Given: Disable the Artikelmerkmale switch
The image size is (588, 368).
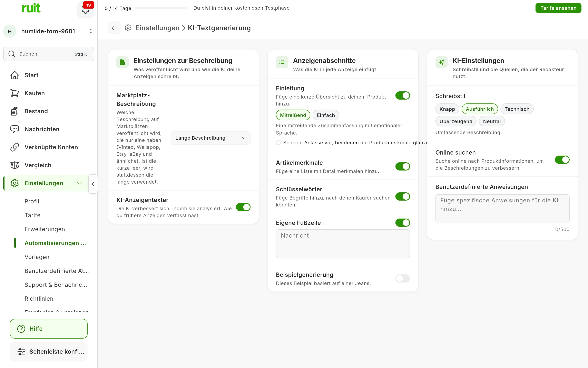Looking at the screenshot, I should coord(403,166).
